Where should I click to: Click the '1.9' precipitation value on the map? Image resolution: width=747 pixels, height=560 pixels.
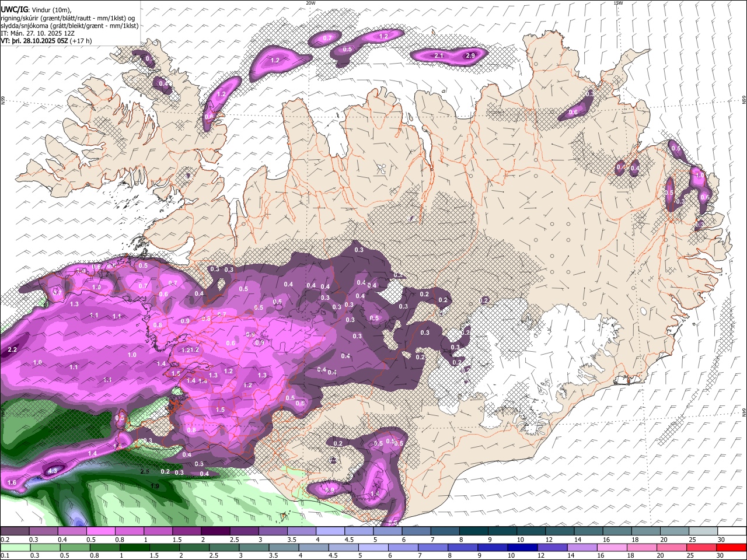[155, 486]
